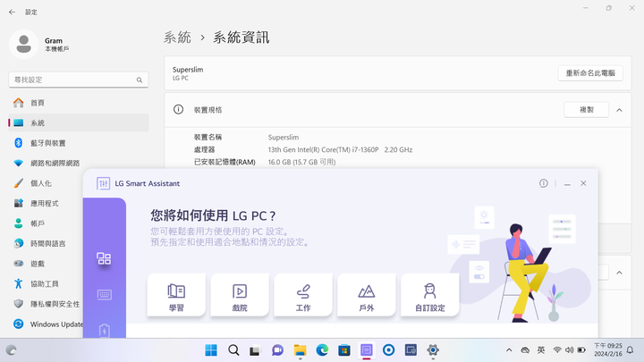Viewport: 644px width, 362px height.
Task: Open battery tray icon
Action: point(581,350)
